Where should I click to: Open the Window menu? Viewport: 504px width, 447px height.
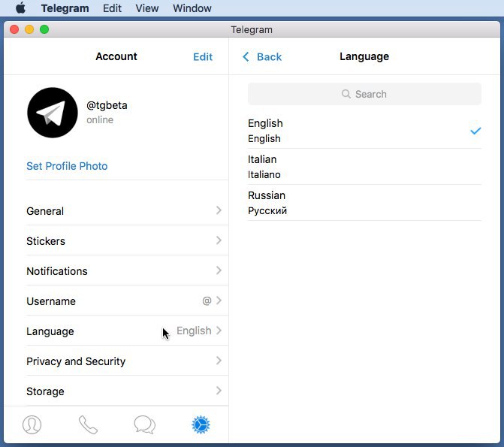192,8
